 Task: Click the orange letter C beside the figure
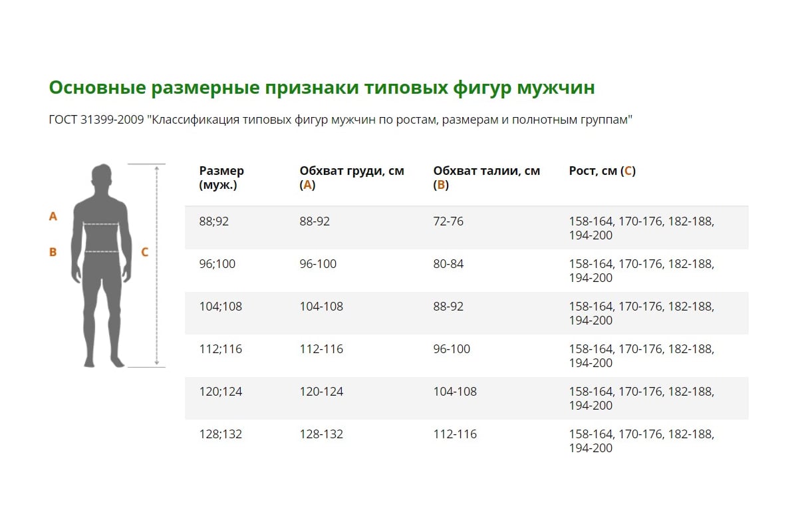point(144,252)
